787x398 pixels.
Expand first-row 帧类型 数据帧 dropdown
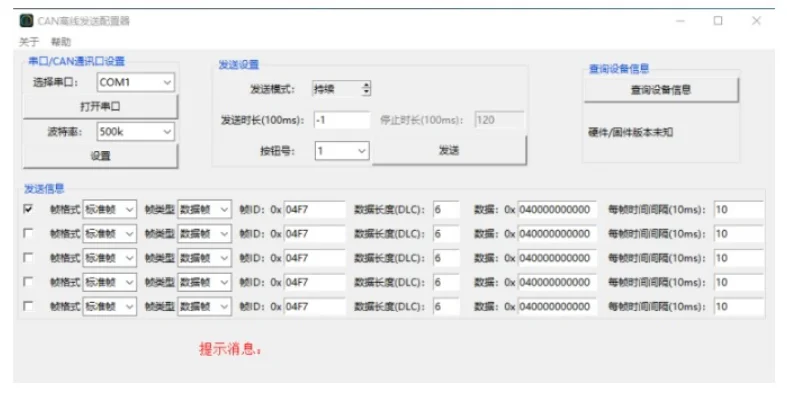coord(204,209)
